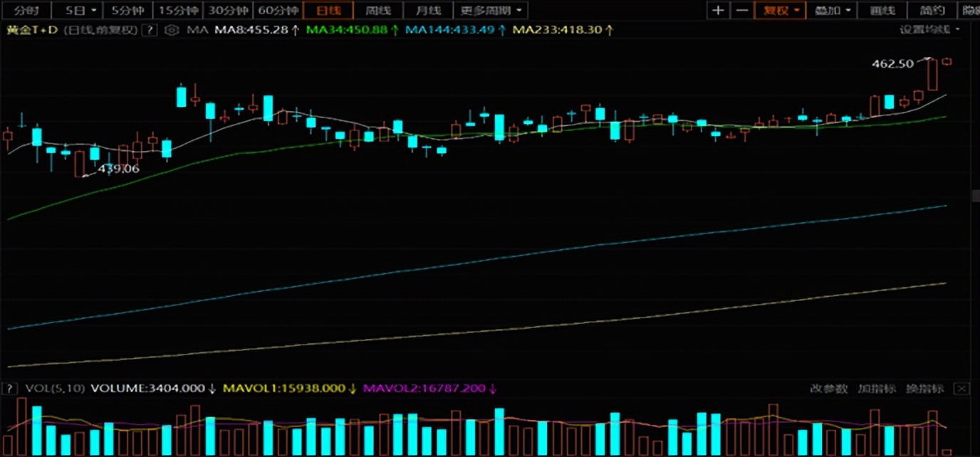Select the latest candlestick on the far right

947,61
